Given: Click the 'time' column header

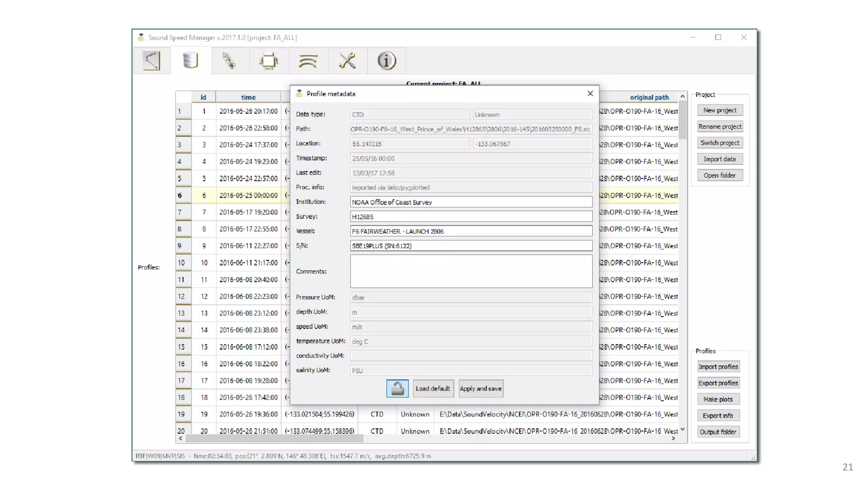Looking at the screenshot, I should [248, 97].
